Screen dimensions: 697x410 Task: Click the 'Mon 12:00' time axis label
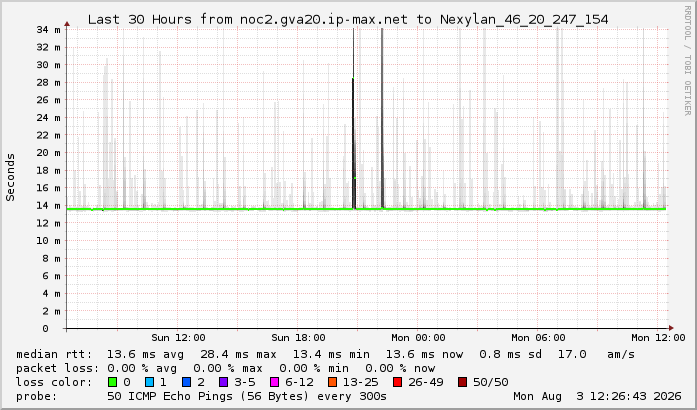pyautogui.click(x=658, y=338)
